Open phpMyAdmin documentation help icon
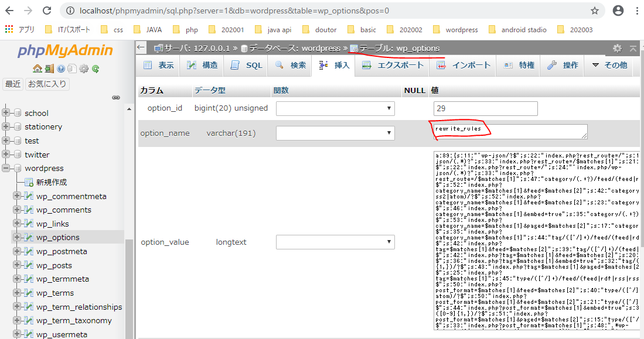 click(61, 69)
